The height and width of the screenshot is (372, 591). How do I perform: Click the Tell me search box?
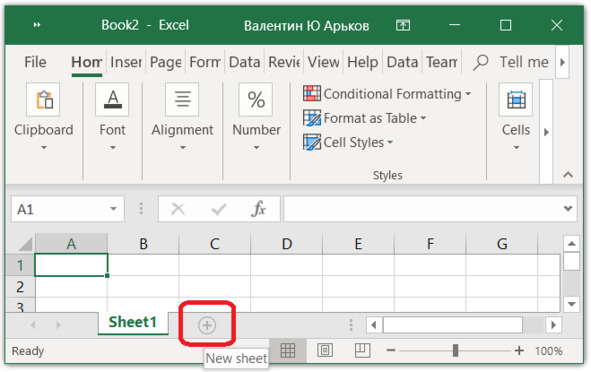click(524, 62)
